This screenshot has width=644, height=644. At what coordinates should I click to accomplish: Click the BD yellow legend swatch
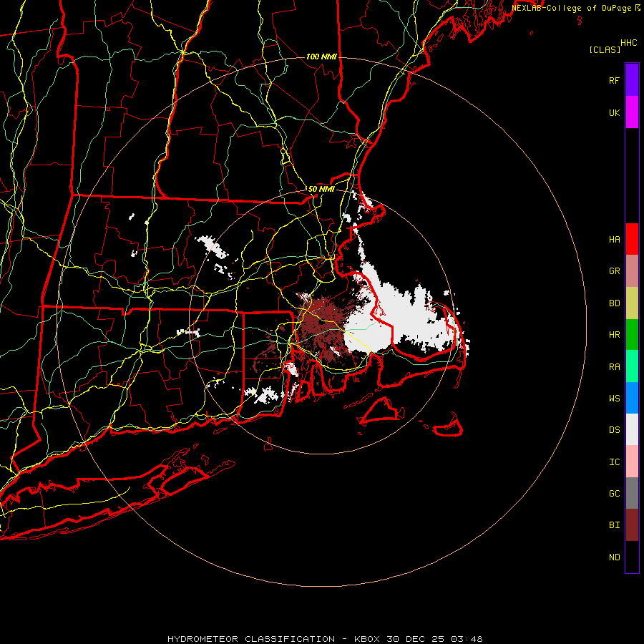[x=632, y=303]
